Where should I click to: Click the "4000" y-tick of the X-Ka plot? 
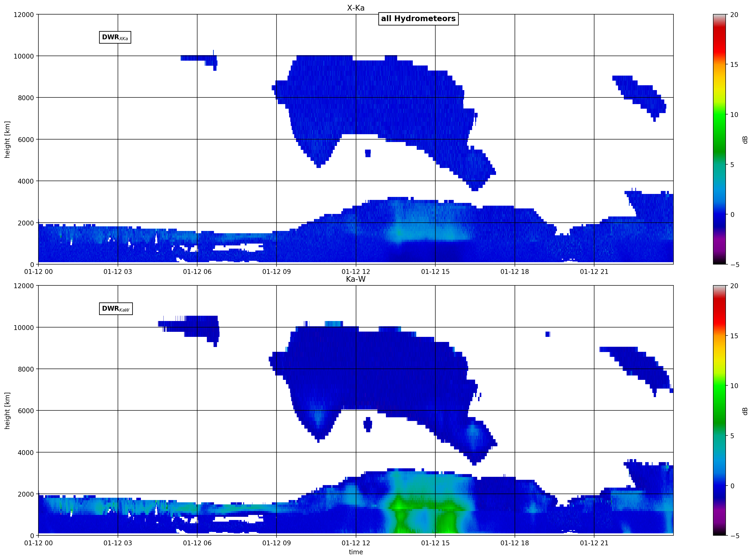pyautogui.click(x=26, y=181)
